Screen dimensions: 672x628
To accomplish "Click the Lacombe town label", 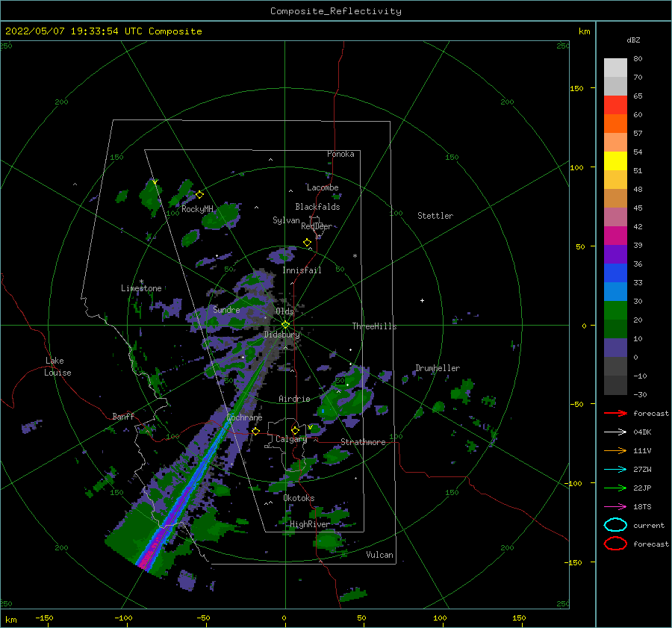I will coord(323,187).
